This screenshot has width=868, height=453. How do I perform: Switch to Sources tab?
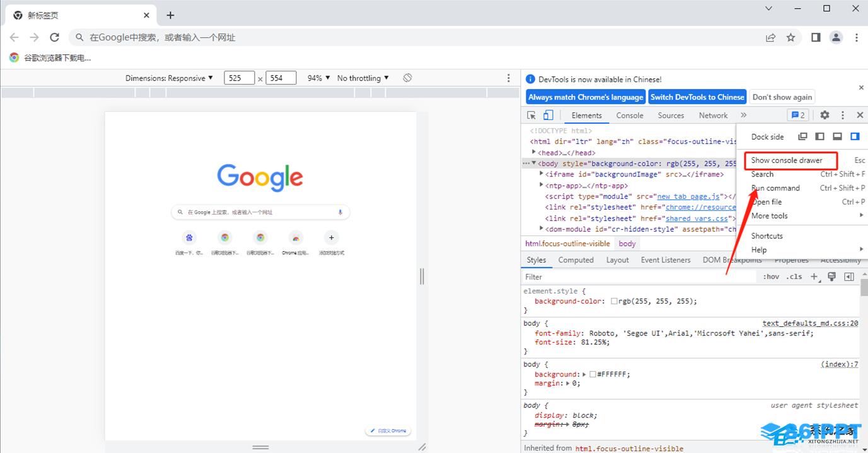pos(671,115)
